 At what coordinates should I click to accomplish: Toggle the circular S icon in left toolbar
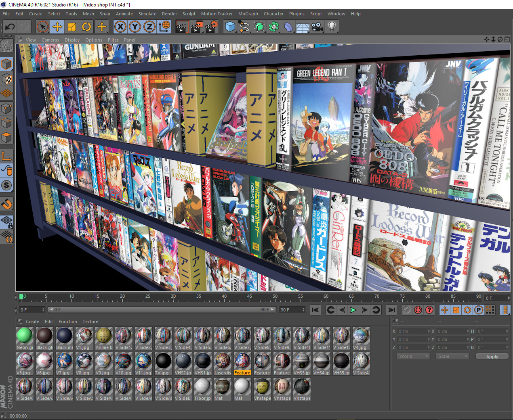click(7, 186)
